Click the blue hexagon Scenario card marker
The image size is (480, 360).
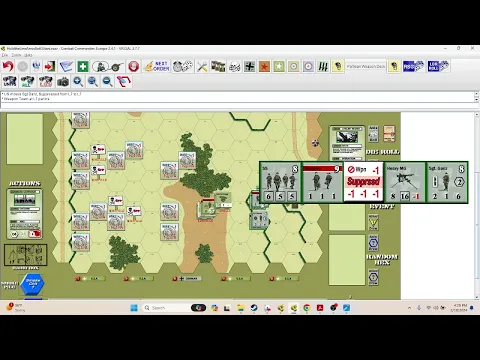(32, 284)
